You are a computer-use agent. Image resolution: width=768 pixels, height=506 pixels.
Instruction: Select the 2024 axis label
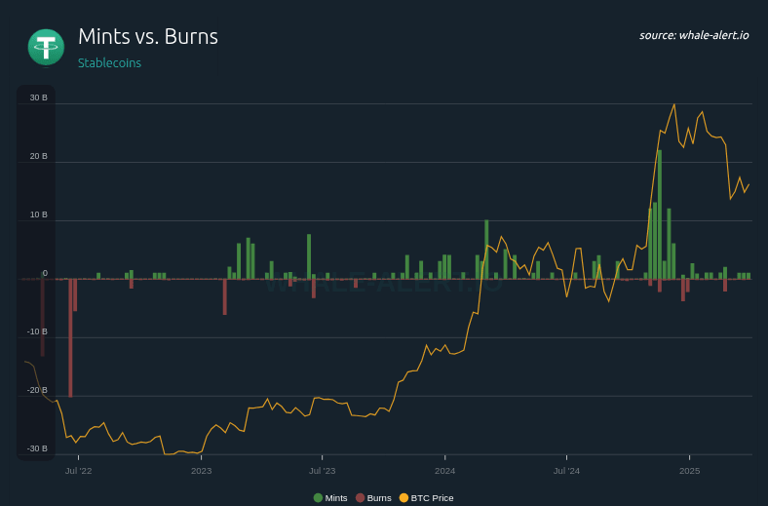coord(445,471)
